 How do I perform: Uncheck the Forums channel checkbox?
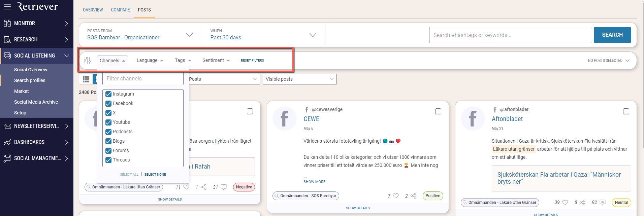point(108,150)
